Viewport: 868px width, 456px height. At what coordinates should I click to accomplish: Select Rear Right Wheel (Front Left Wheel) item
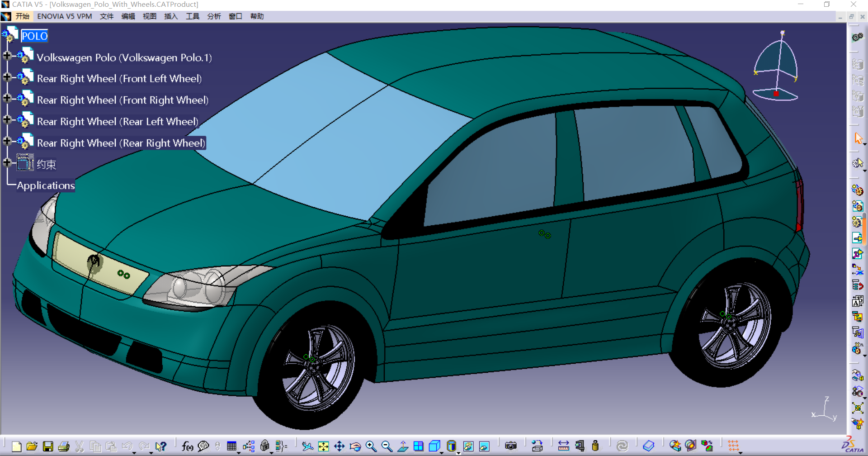119,79
